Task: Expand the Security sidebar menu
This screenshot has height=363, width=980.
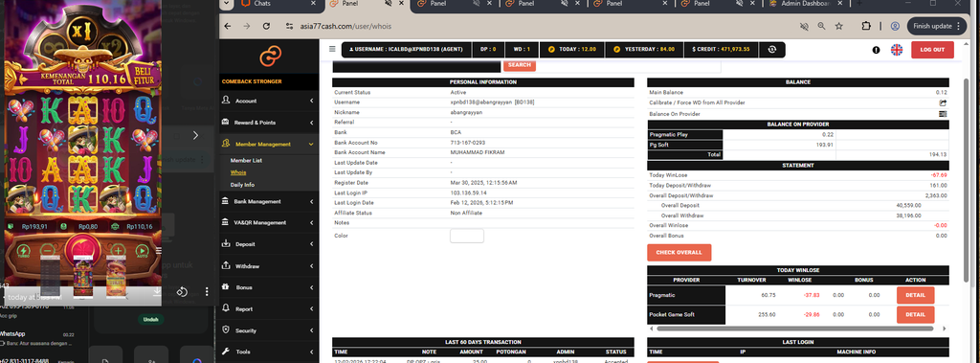Action: [x=269, y=330]
